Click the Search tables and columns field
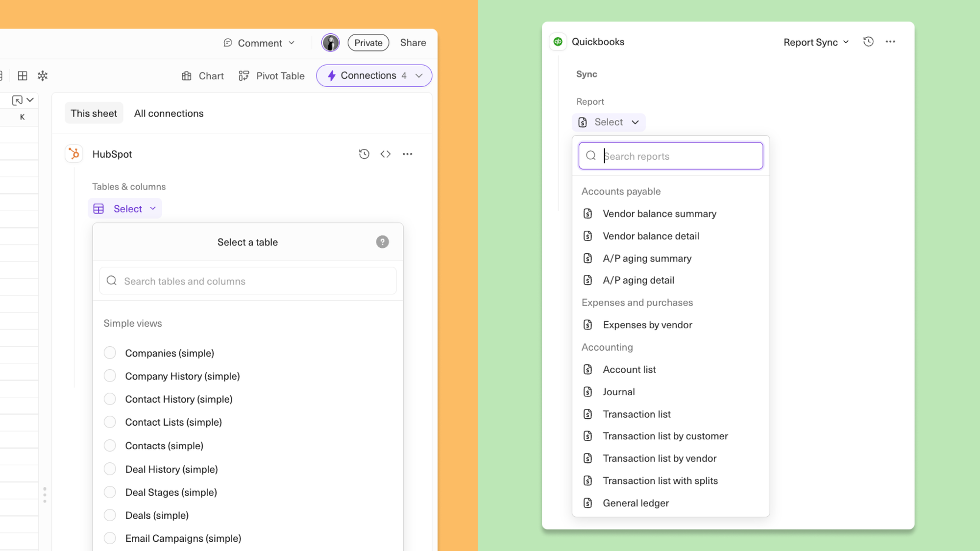980x551 pixels. coord(247,281)
